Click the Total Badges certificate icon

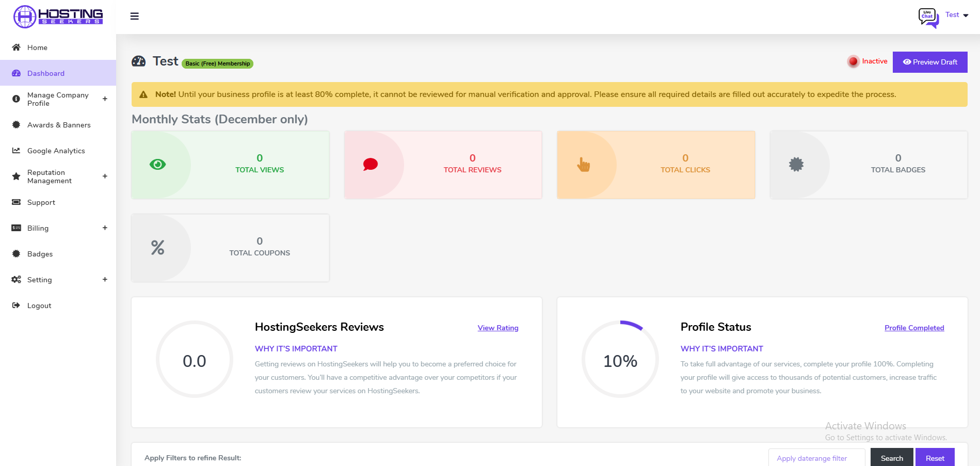(796, 165)
